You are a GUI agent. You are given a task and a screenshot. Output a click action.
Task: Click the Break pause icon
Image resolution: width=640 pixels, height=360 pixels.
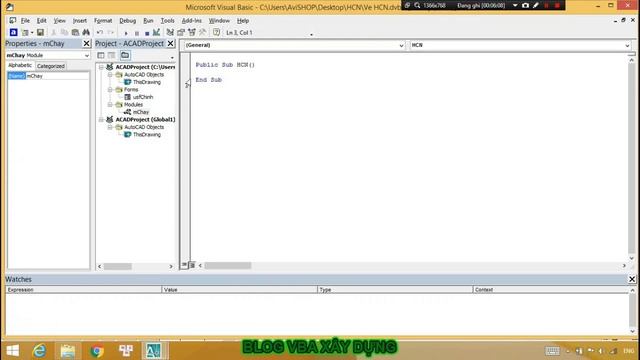pos(137,33)
